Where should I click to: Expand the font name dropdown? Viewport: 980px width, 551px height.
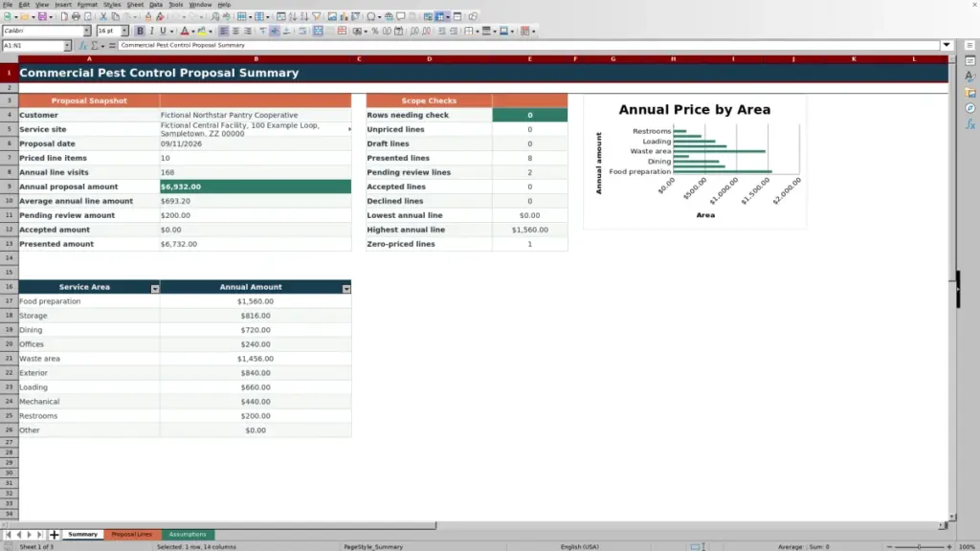87,31
